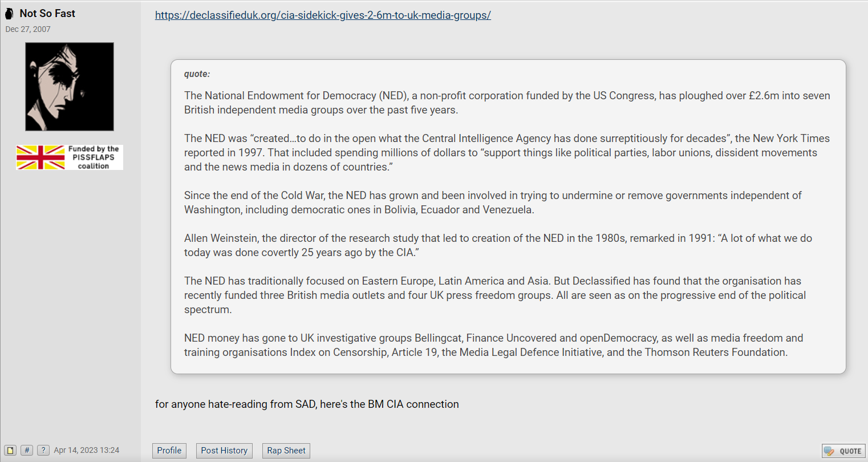Click the grenade icon beside Not So Fast
This screenshot has height=462, width=868.
(9, 14)
